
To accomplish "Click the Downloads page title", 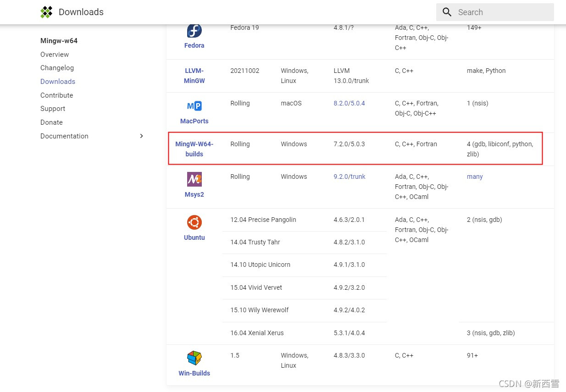I will (81, 12).
